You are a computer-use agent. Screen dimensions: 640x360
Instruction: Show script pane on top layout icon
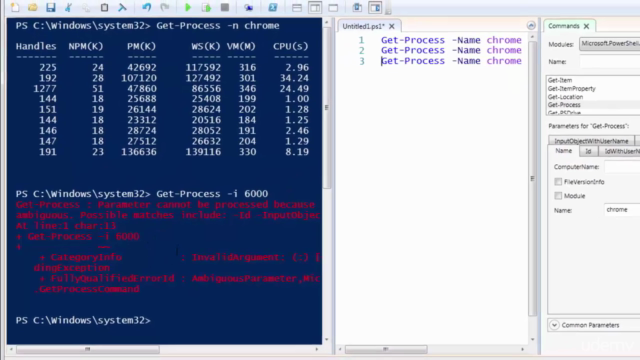click(297, 7)
